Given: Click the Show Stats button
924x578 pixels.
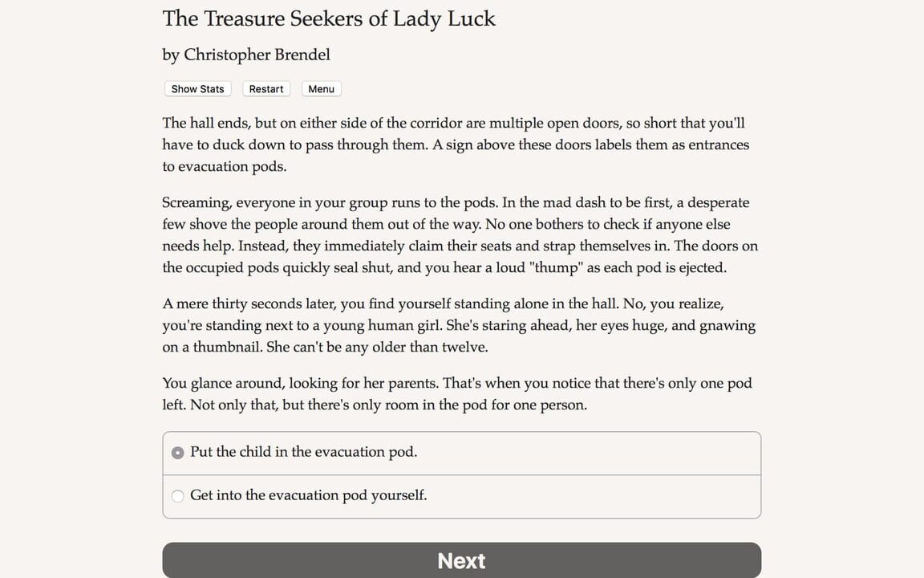Looking at the screenshot, I should [197, 88].
